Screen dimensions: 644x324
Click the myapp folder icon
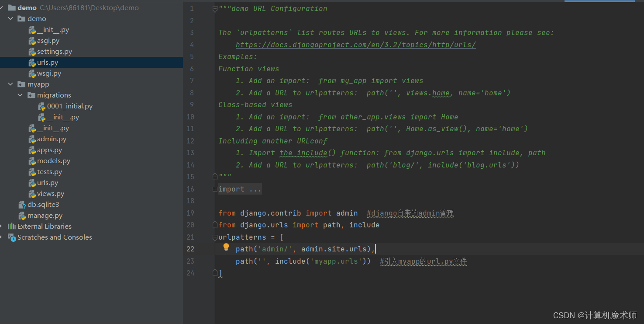click(x=21, y=84)
